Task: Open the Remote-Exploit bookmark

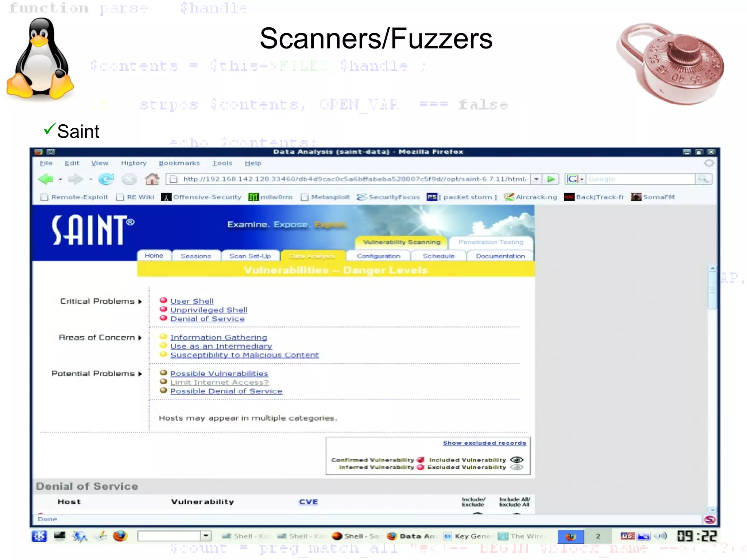Action: [74, 197]
